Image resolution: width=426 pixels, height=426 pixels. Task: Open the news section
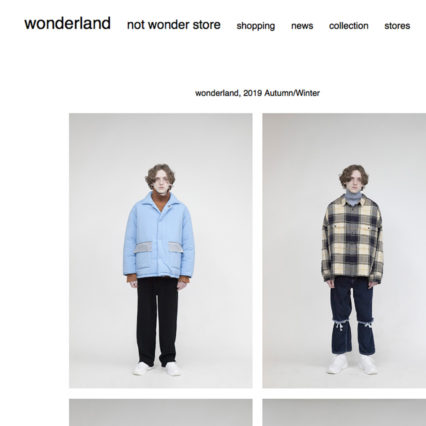click(x=302, y=26)
